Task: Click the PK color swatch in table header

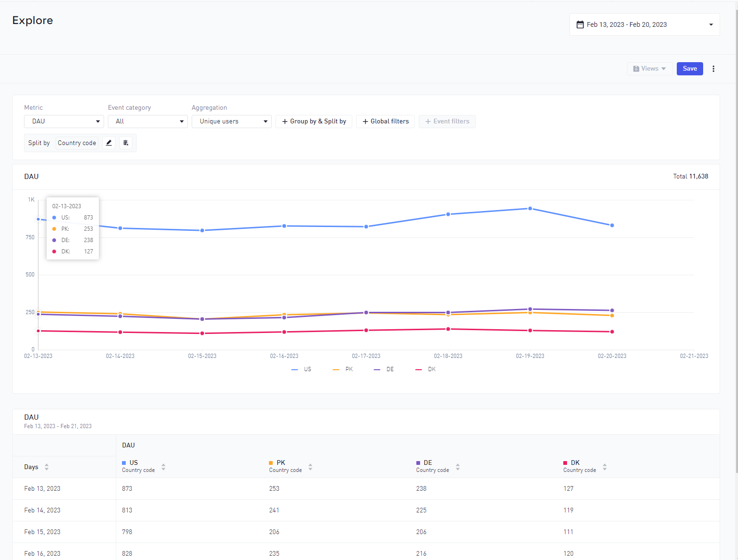Action: pos(271,463)
